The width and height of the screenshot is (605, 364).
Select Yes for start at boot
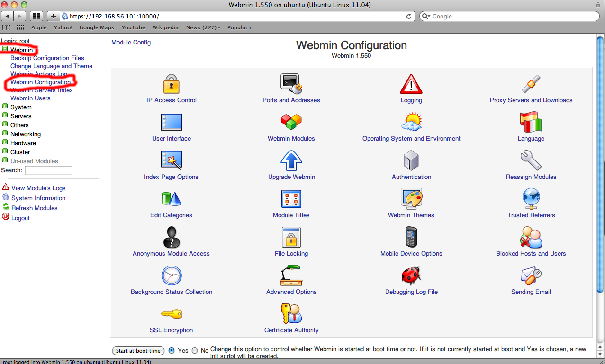[172, 351]
